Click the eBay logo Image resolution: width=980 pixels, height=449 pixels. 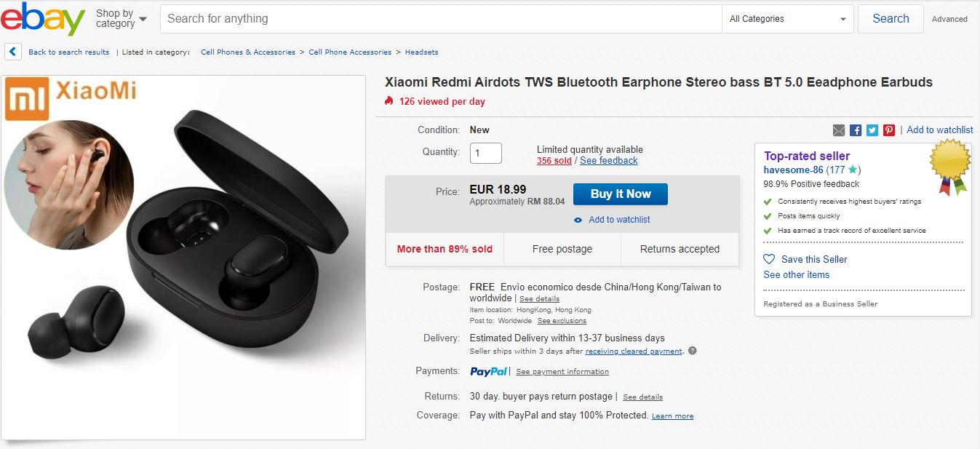coord(43,19)
